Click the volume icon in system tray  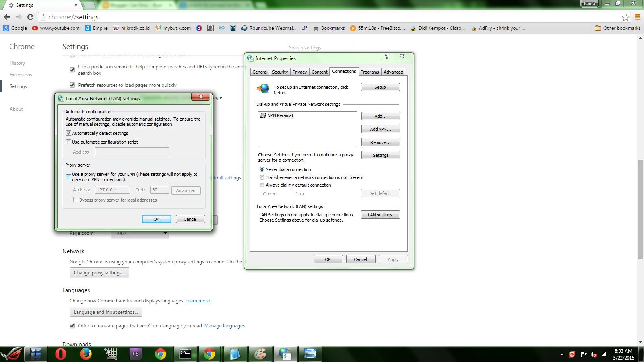(x=594, y=354)
